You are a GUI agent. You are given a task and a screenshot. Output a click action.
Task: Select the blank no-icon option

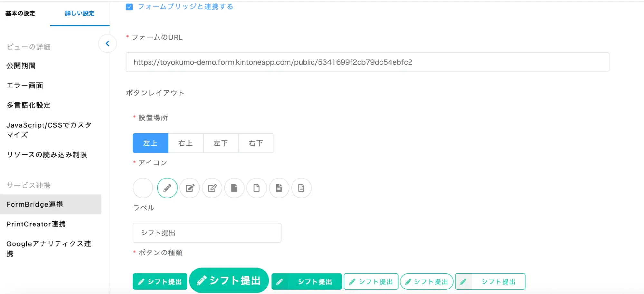[x=143, y=188]
